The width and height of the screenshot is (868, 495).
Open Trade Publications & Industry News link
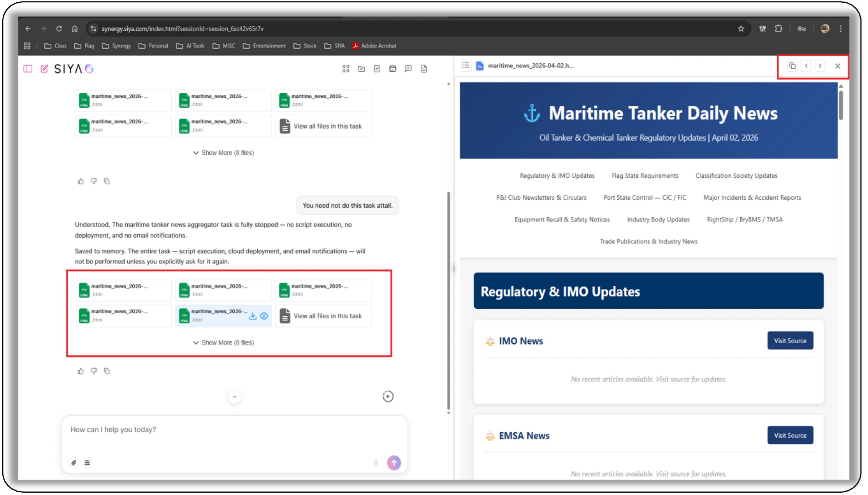(649, 241)
